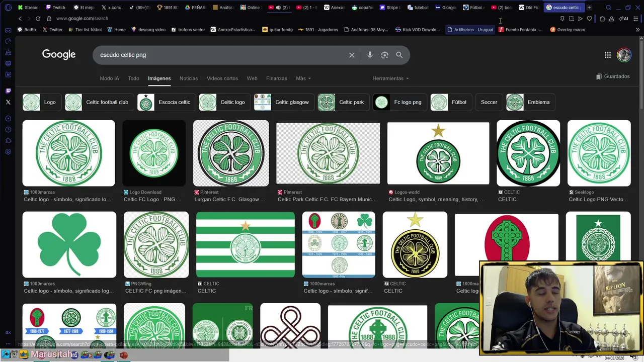This screenshot has width=644, height=362.
Task: Filter by the Emblema chip
Action: pyautogui.click(x=531, y=102)
